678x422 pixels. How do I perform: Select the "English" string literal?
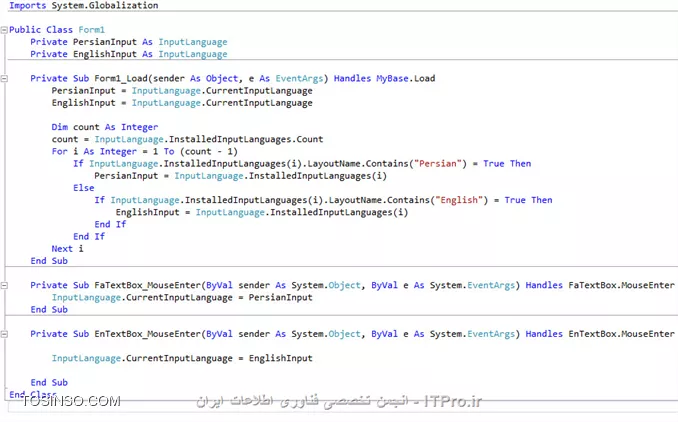pyautogui.click(x=459, y=200)
